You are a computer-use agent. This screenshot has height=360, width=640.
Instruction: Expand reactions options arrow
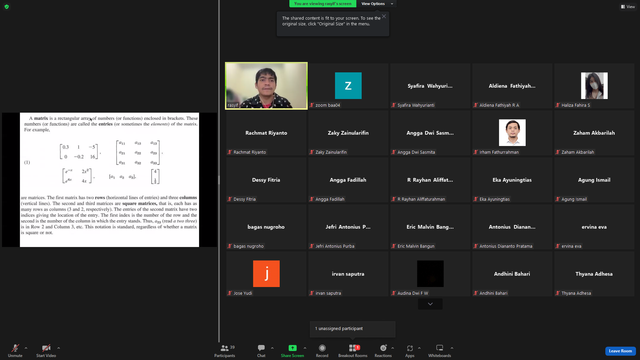tap(393, 348)
